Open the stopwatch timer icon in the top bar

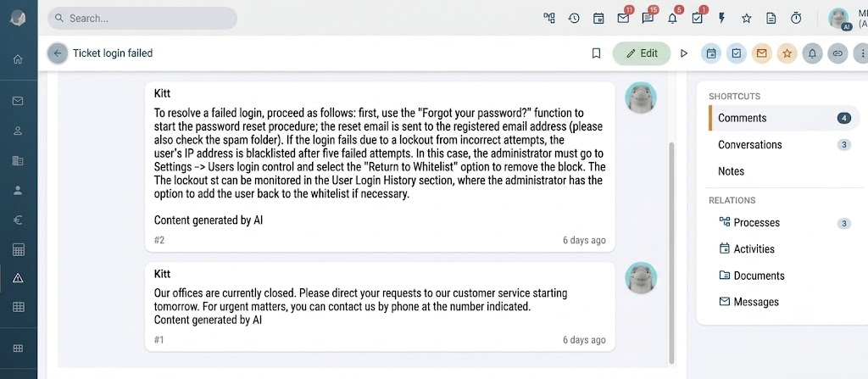coord(796,19)
